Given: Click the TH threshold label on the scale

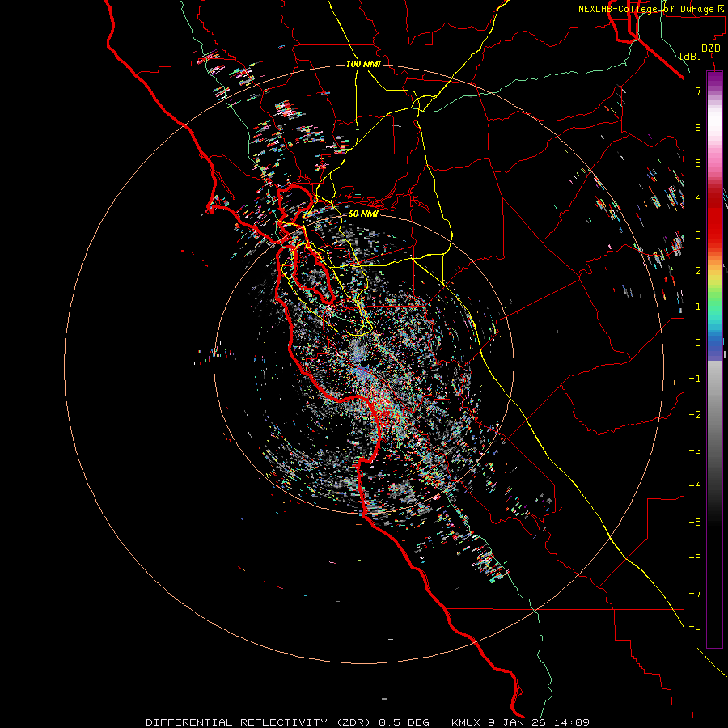Looking at the screenshot, I should point(695,629).
